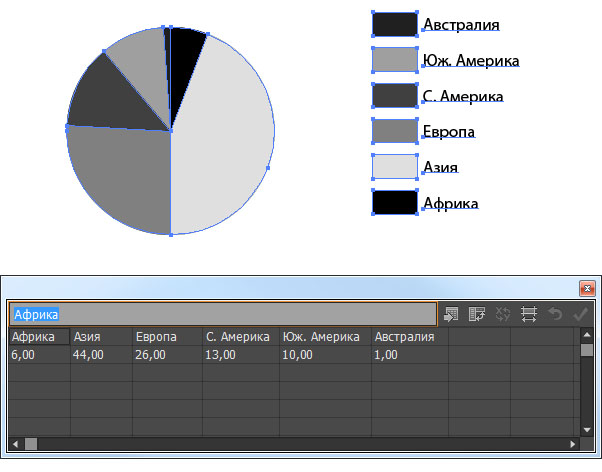The height and width of the screenshot is (472, 602).
Task: Select the cell containing 44,00
Action: coord(100,354)
